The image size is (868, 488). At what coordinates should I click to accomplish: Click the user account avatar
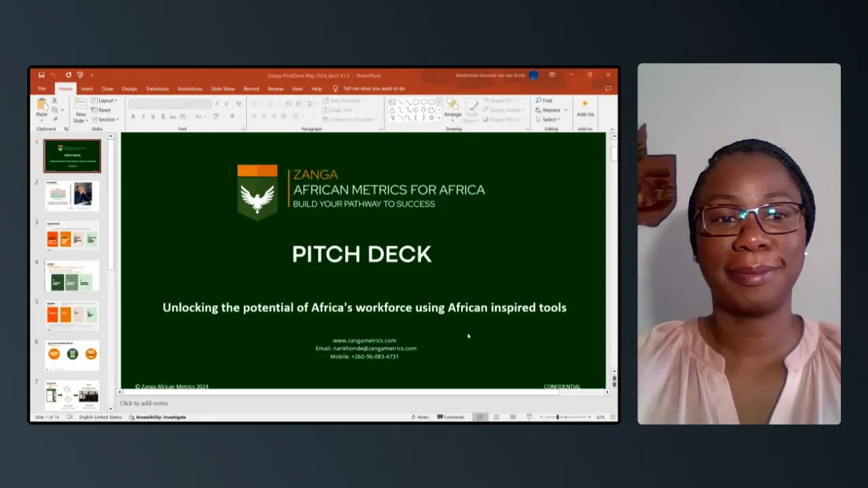(534, 75)
